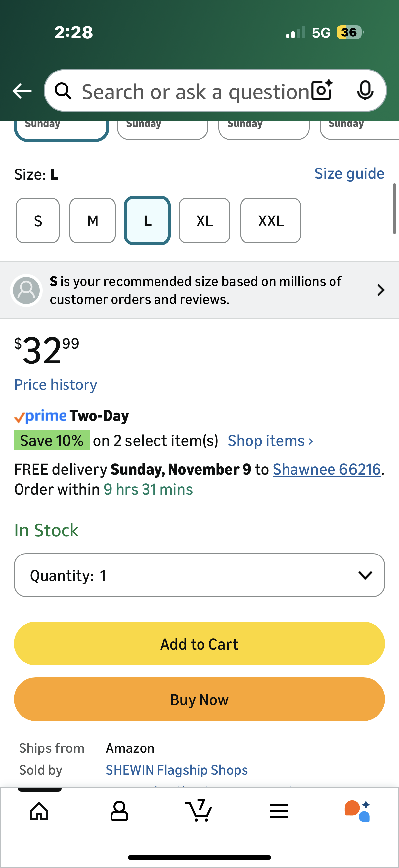
Task: Open Shop items link for 10% savings
Action: (270, 441)
